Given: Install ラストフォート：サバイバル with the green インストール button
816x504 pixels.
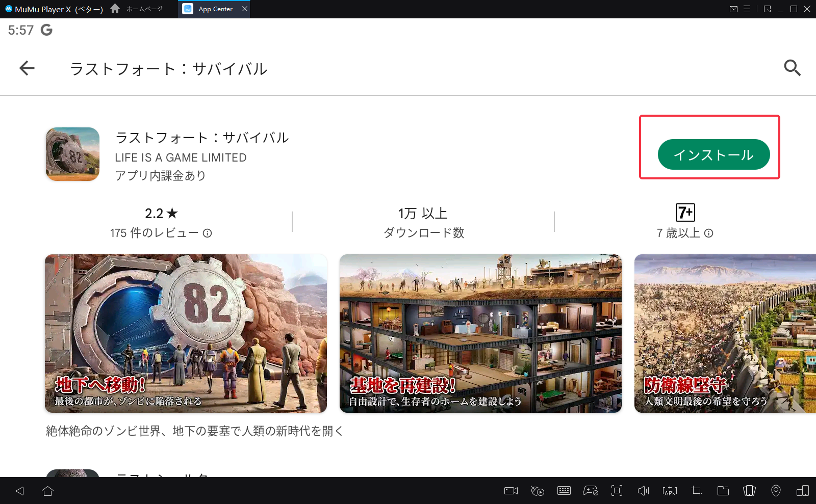Looking at the screenshot, I should [x=713, y=154].
